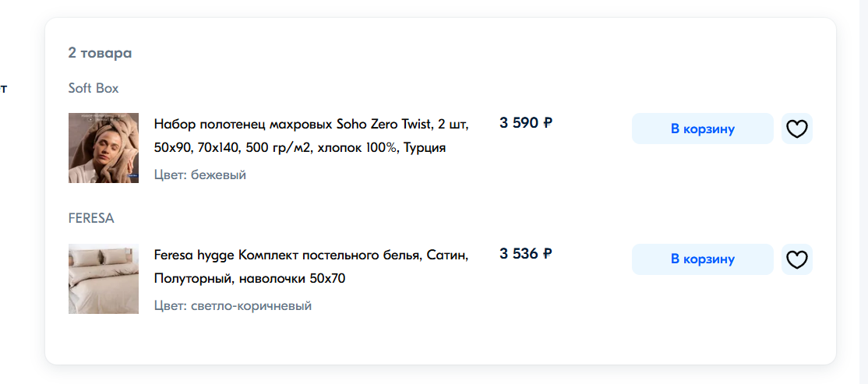Click the small badge on the towel photo
The height and width of the screenshot is (384, 868).
[132, 176]
